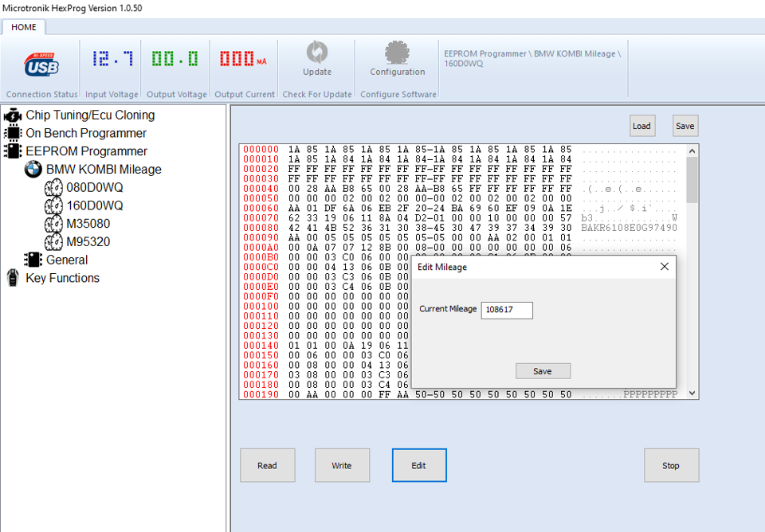Image resolution: width=765 pixels, height=532 pixels.
Task: Click the chip icon beside General
Action: [33, 260]
